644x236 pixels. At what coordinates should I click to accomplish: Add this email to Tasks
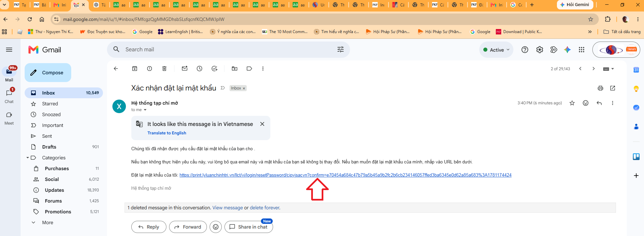pyautogui.click(x=214, y=69)
